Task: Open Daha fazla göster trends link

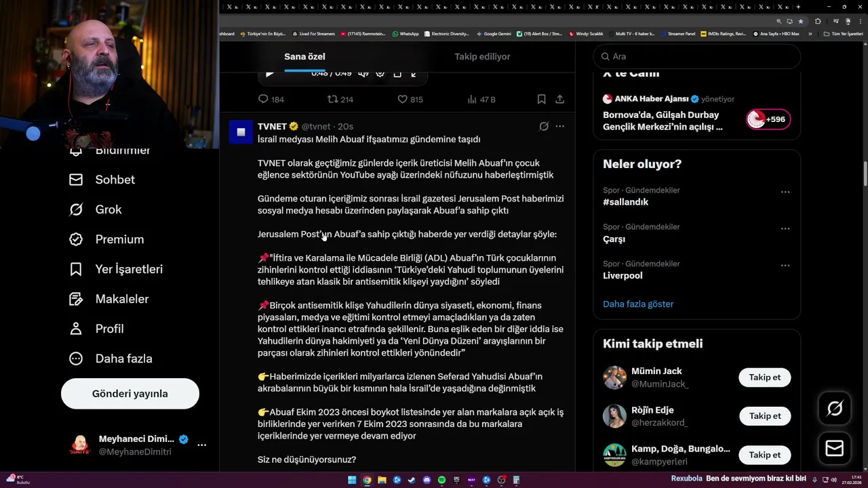Action: coord(638,304)
